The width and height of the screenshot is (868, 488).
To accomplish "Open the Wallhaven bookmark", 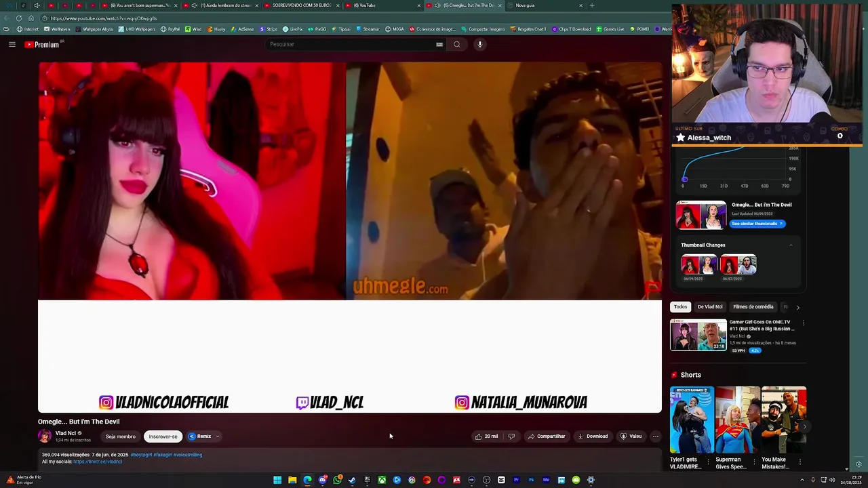I will point(57,29).
